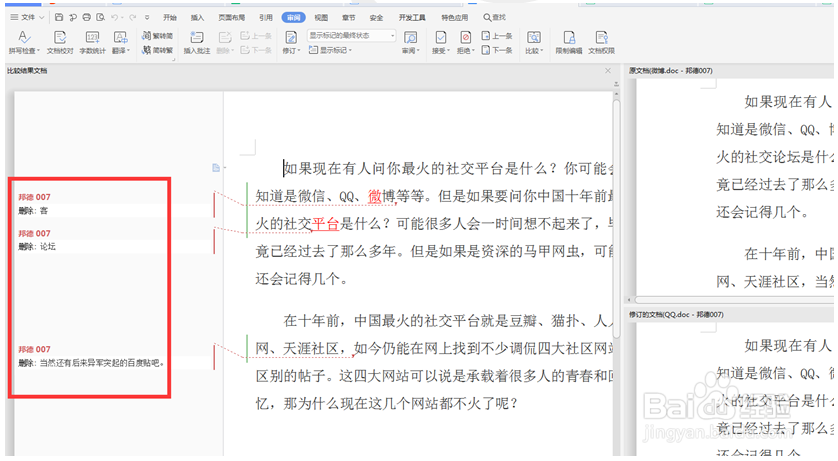Switch to the 引用 tab
The width and height of the screenshot is (838, 461).
click(266, 18)
